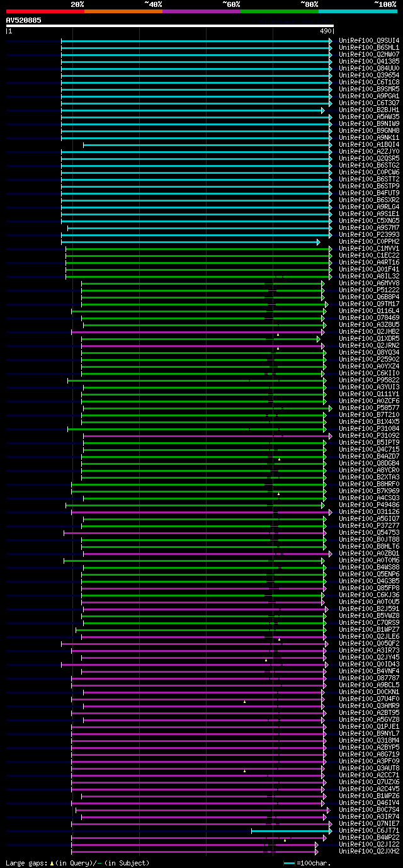This screenshot has width=403, height=868.
Task: Select the UniRef100_A9RLG4 label
Action: click(369, 207)
